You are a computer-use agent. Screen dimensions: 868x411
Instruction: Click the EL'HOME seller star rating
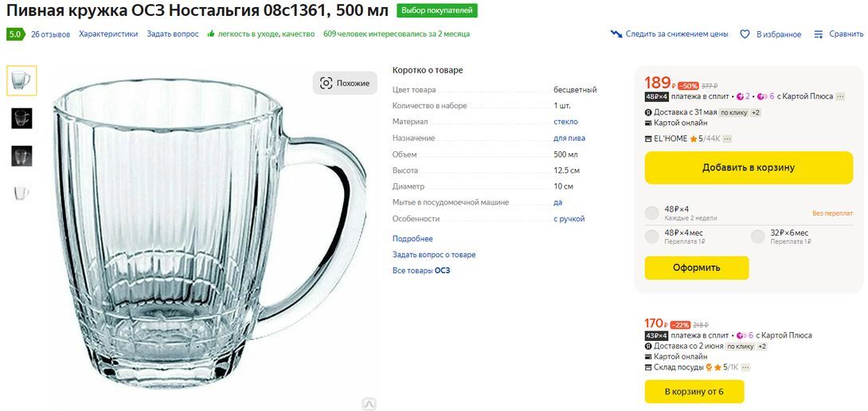(694, 139)
